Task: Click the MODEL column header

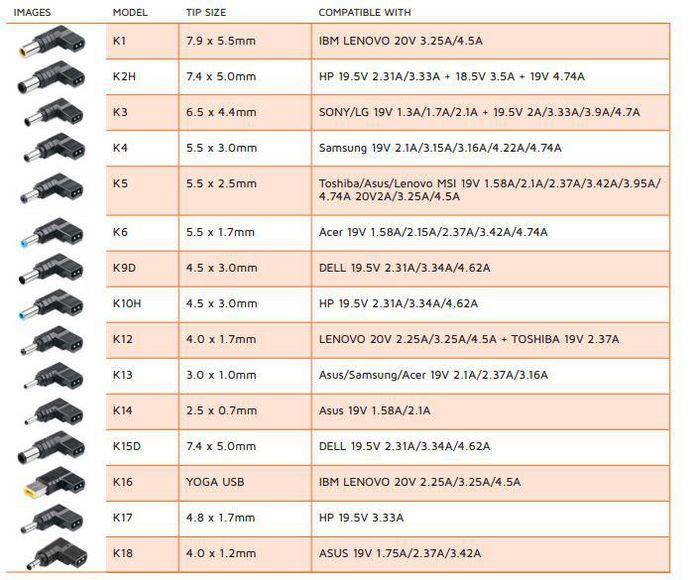Action: (130, 13)
